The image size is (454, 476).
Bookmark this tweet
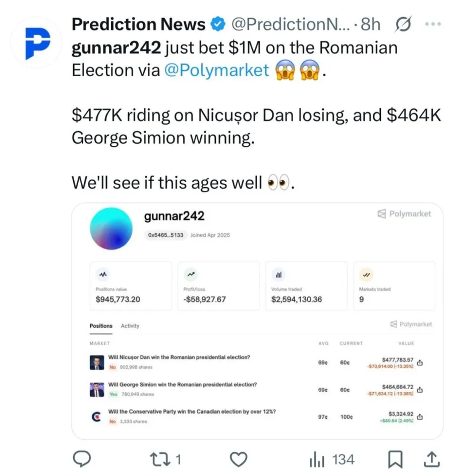(395, 459)
